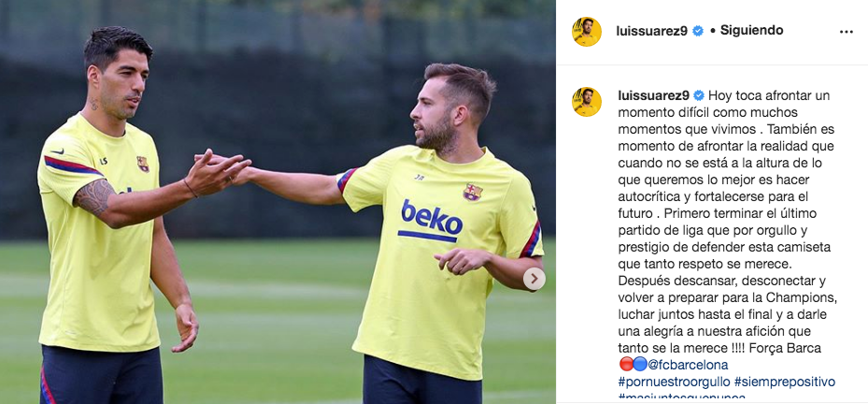This screenshot has width=868, height=404.
Task: Click the blue circle emoji in caption
Action: click(x=640, y=364)
